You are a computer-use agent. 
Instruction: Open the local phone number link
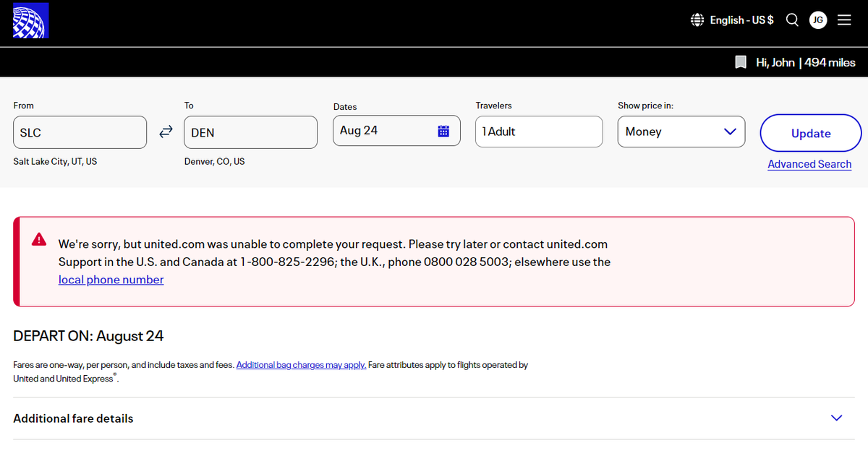[x=111, y=280]
